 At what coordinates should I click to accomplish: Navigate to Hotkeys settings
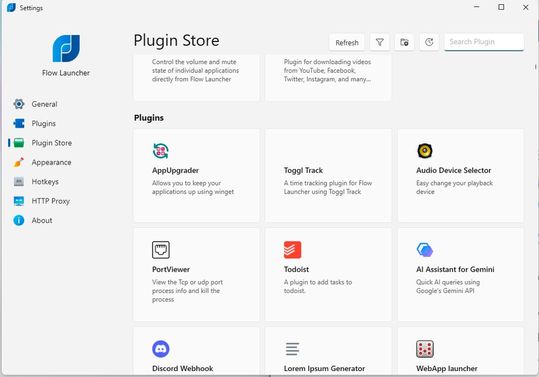click(45, 182)
